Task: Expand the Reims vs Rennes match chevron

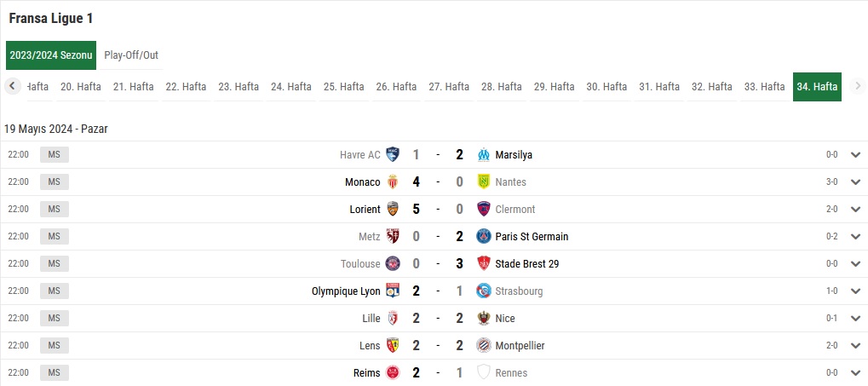Action: (x=854, y=372)
